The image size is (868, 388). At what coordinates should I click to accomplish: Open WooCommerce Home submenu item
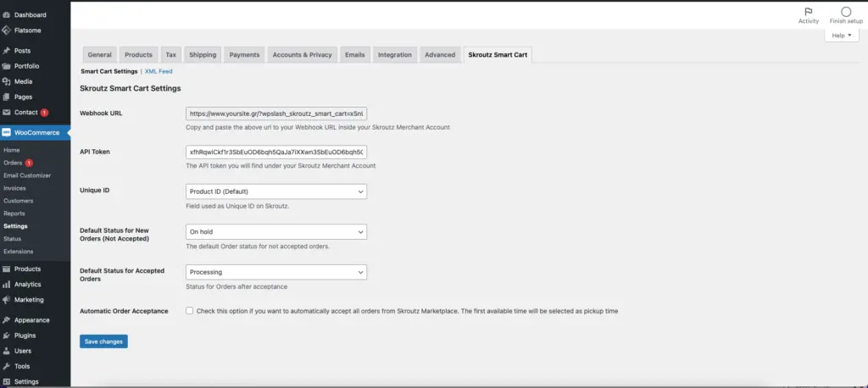(x=12, y=150)
